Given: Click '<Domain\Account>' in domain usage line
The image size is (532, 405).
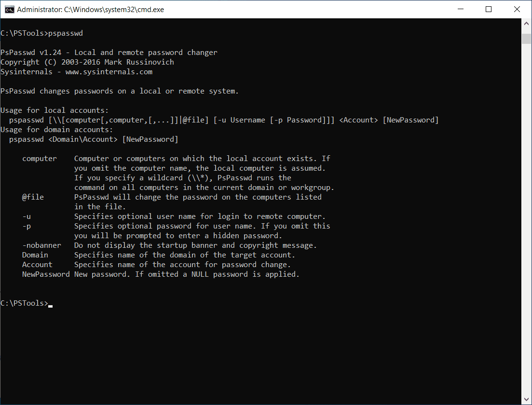Looking at the screenshot, I should 83,139.
